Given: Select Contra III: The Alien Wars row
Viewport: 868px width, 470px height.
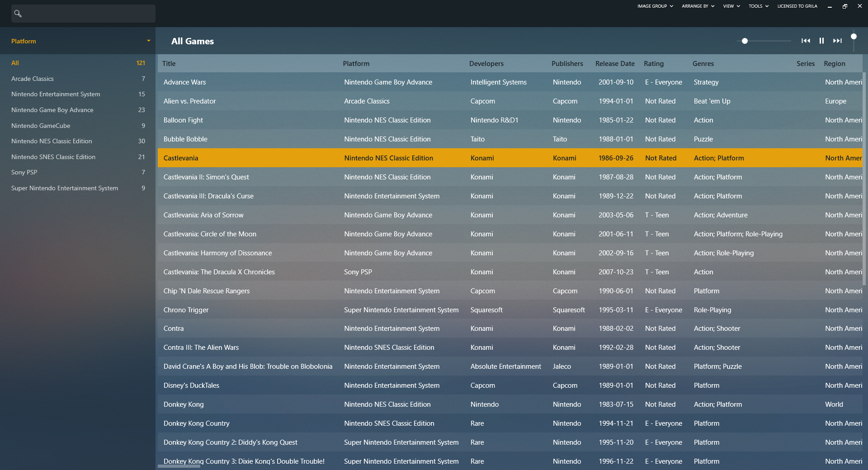Looking at the screenshot, I should click(510, 348).
